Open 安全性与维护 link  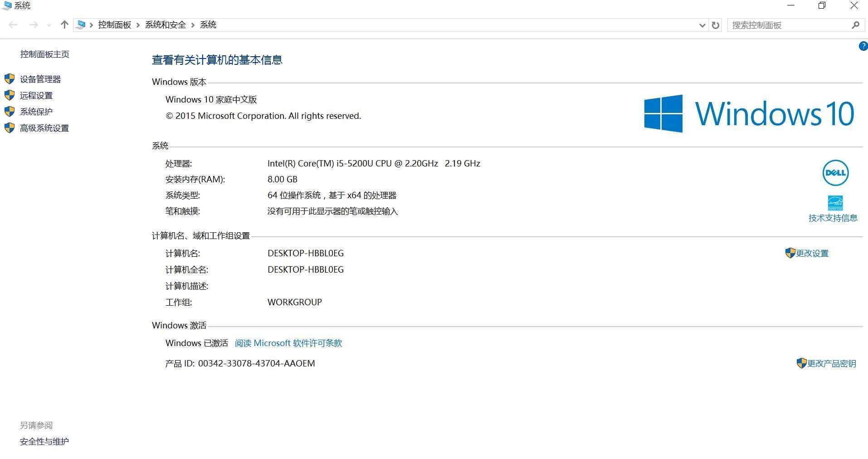44,442
